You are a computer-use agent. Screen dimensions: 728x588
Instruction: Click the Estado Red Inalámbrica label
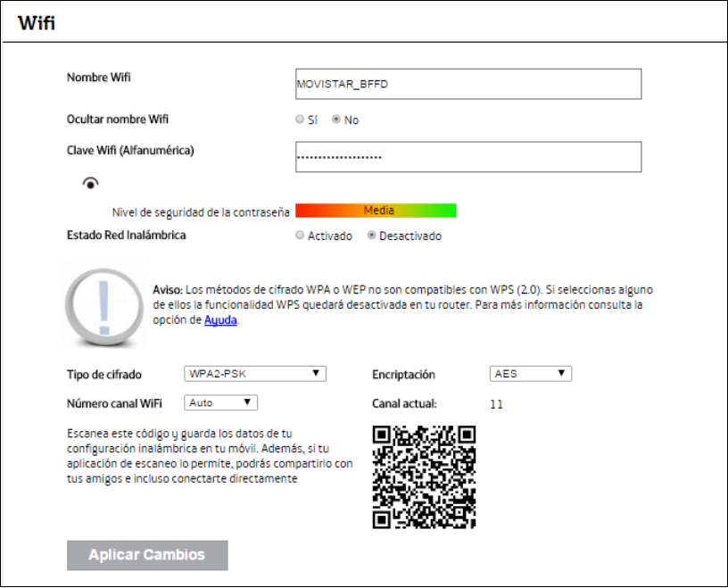tap(127, 235)
